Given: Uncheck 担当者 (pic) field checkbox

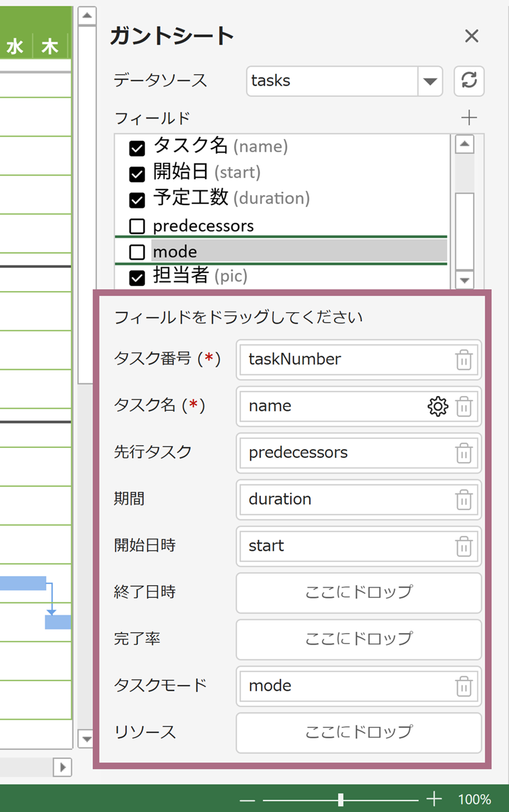Looking at the screenshot, I should pyautogui.click(x=137, y=278).
